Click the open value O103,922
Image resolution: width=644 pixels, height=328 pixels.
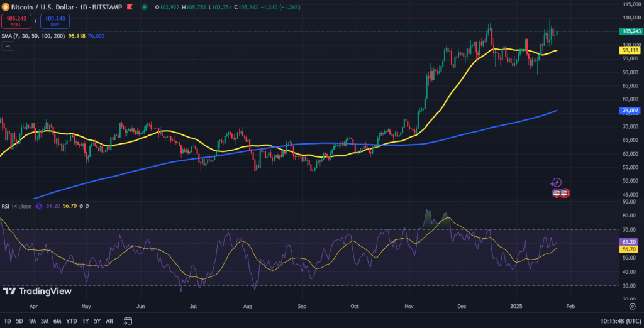(x=167, y=8)
